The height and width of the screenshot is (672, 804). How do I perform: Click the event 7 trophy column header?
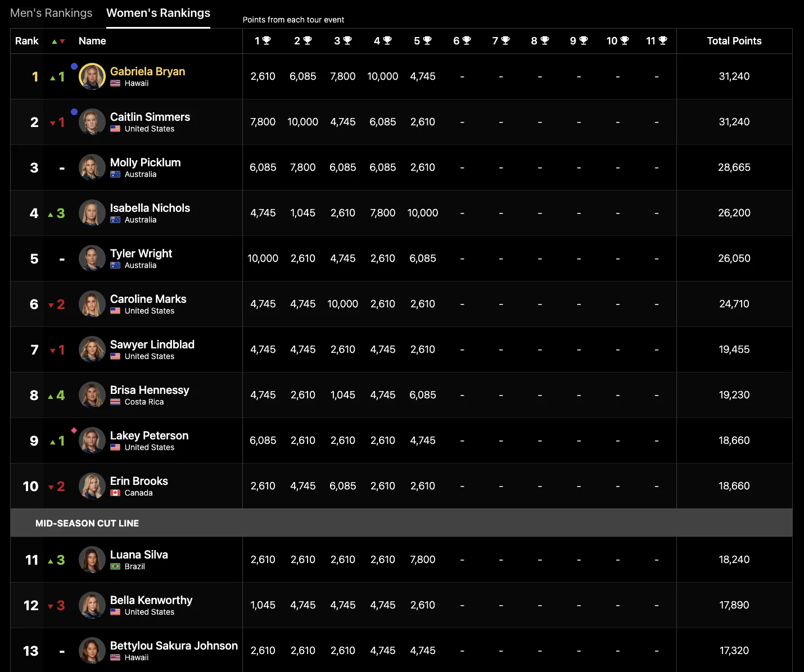click(500, 40)
